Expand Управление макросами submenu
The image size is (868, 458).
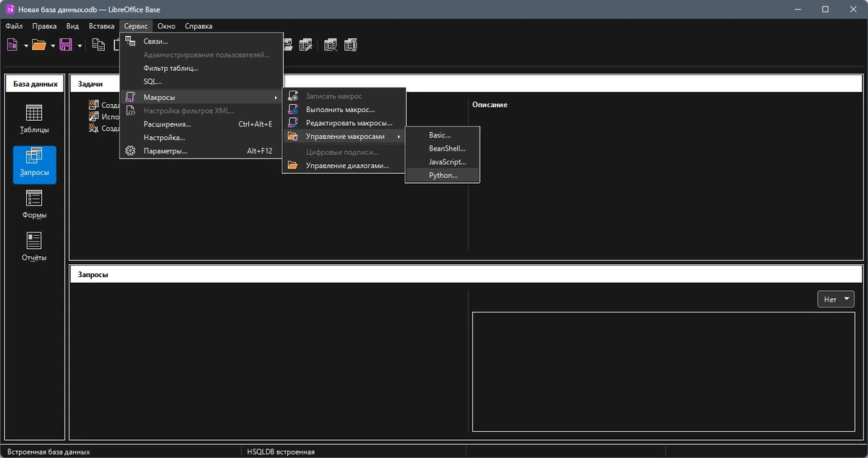[x=344, y=137]
